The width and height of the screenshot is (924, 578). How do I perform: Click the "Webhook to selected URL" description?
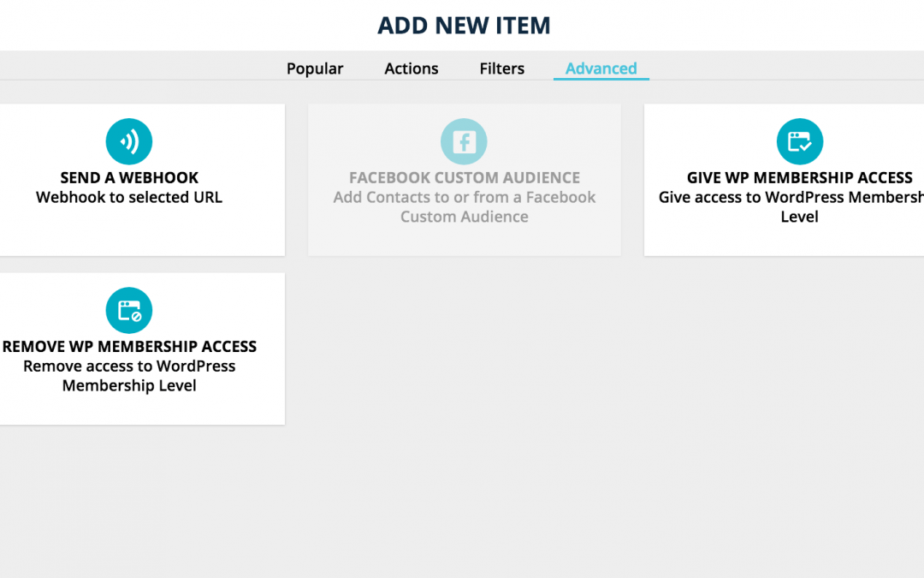pos(129,198)
